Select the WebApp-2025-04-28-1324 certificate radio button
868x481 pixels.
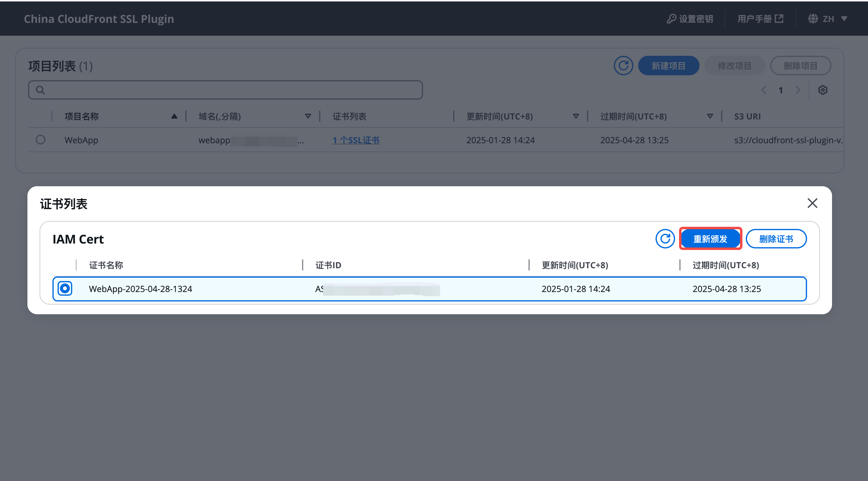click(x=65, y=289)
